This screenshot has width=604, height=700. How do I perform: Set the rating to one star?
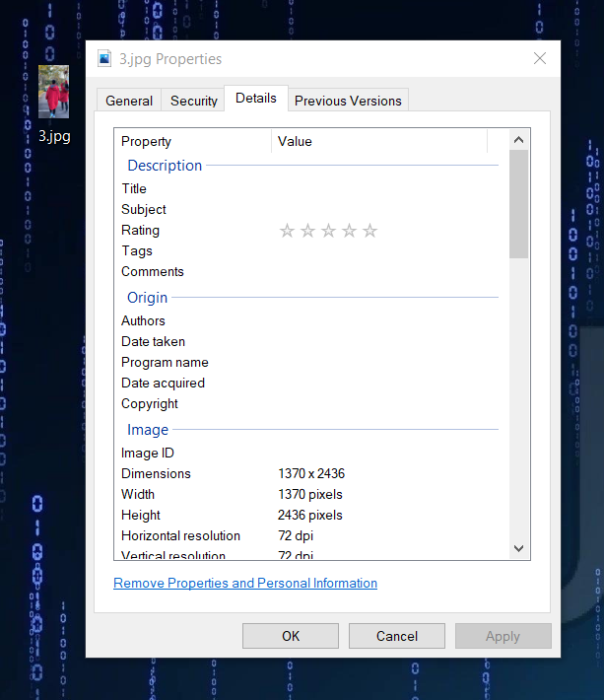[x=287, y=231]
